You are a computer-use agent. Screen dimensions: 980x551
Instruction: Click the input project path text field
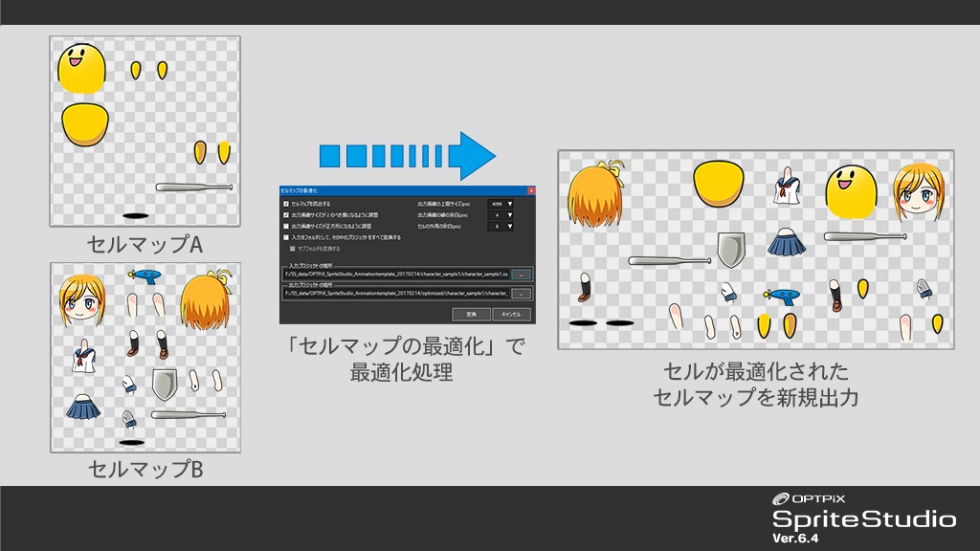tap(394, 274)
